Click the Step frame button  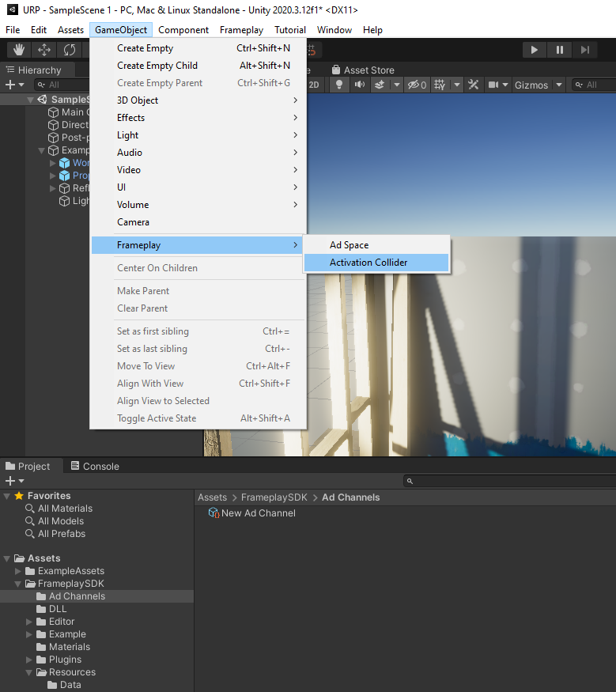click(x=585, y=49)
